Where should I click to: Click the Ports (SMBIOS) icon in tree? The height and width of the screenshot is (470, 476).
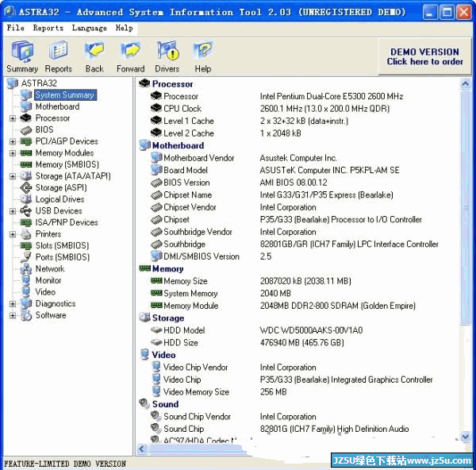point(26,257)
